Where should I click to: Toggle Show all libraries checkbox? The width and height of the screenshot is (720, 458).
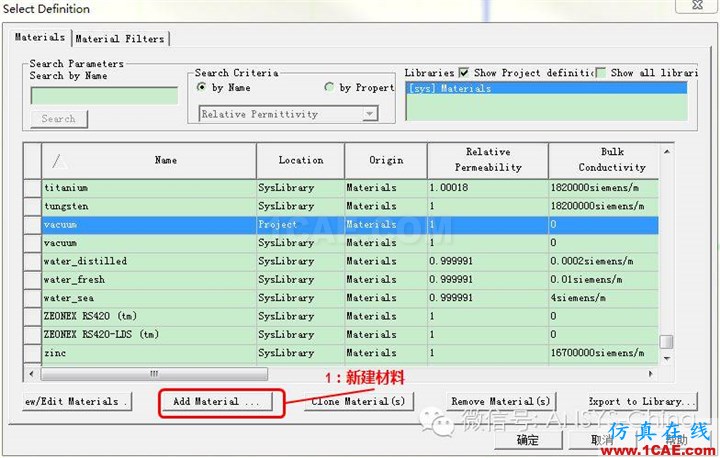[600, 73]
